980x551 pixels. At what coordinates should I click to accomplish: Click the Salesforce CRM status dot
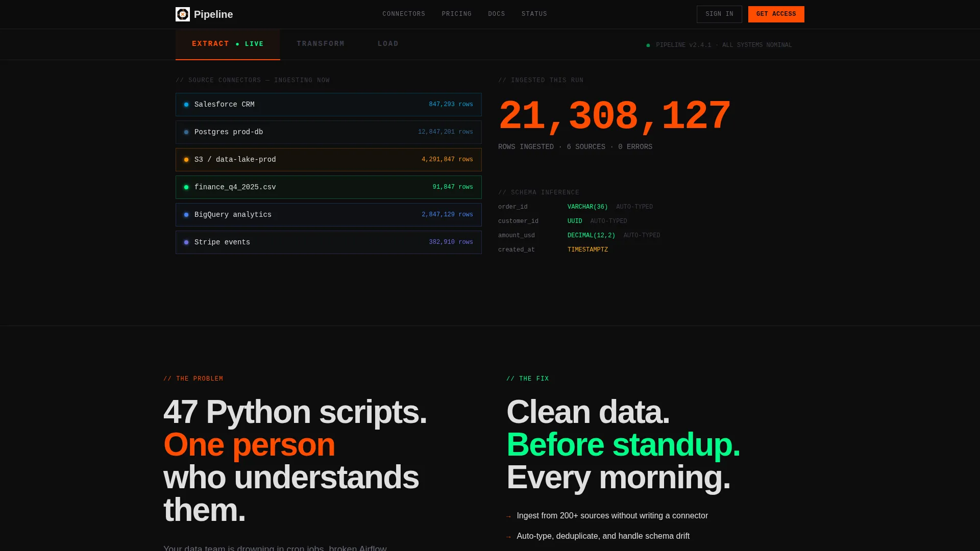pos(186,105)
